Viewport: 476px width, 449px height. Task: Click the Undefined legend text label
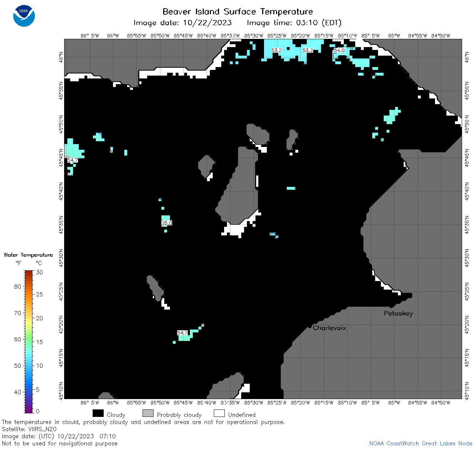coord(242,415)
